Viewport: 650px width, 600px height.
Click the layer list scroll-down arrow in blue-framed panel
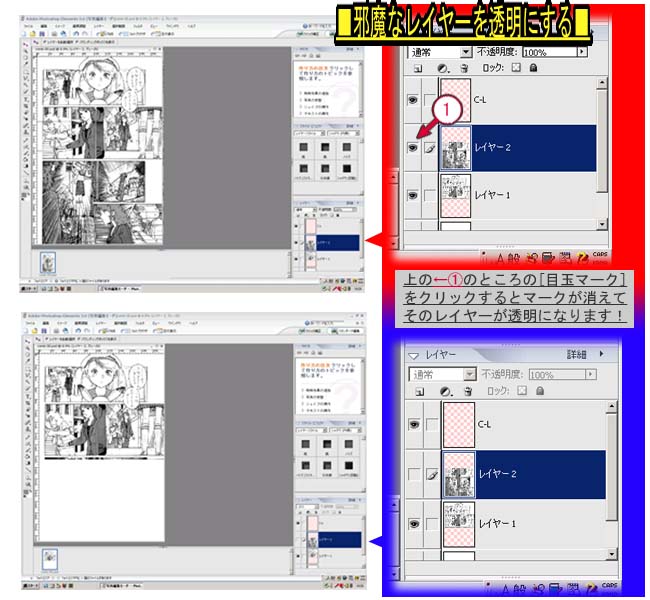[x=612, y=554]
